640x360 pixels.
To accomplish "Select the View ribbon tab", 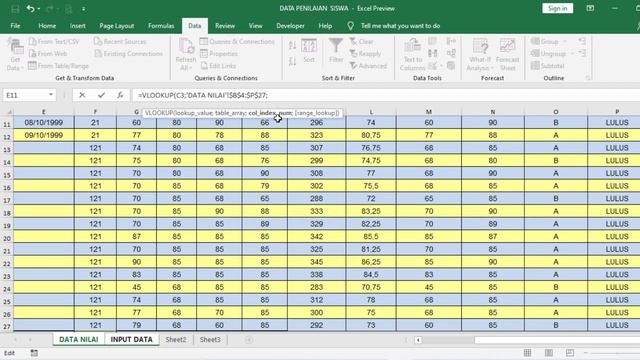I will 256,26.
